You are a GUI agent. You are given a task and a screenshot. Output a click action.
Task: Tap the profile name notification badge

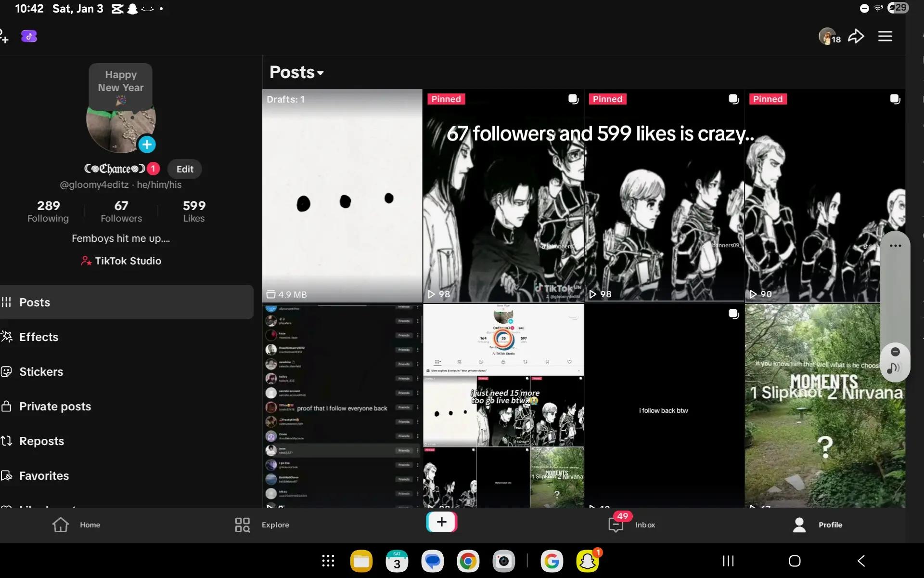pos(153,169)
